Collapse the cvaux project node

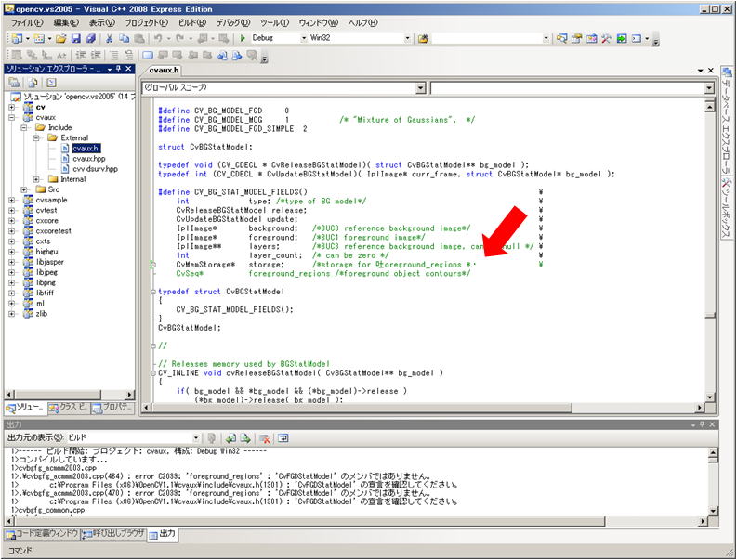coord(11,117)
